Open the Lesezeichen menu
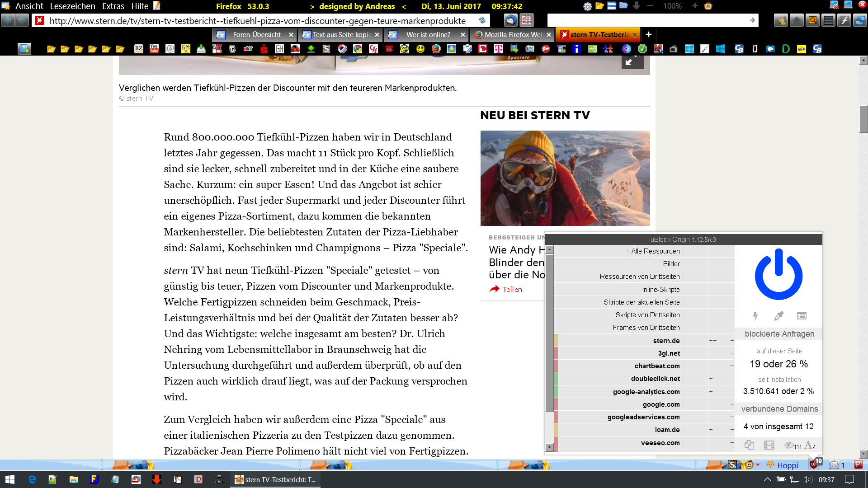This screenshot has width=868, height=488. (x=72, y=6)
